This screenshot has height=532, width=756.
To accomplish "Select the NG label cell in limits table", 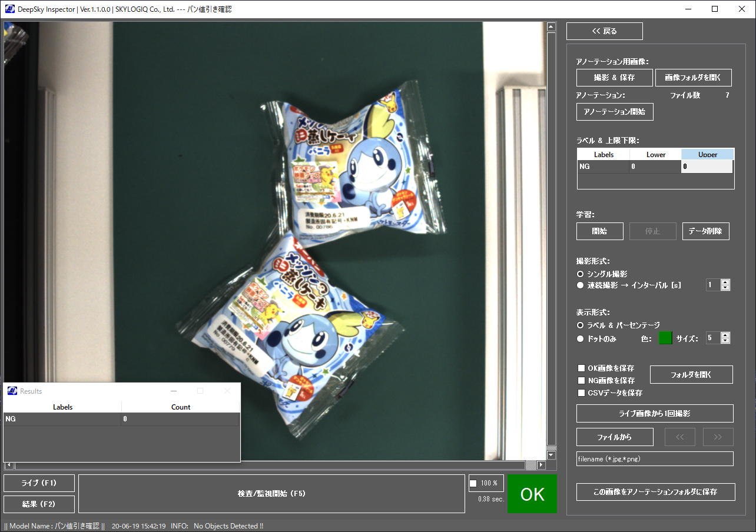I will [604, 167].
